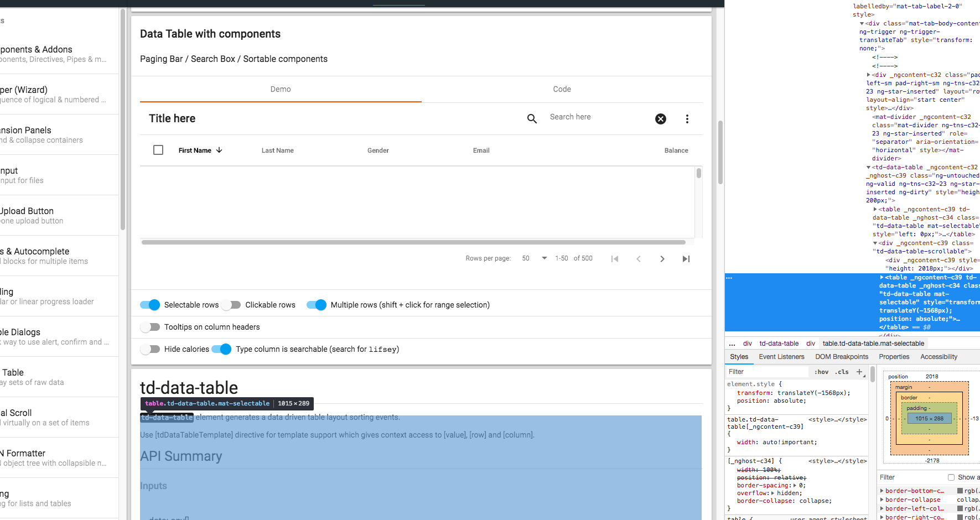
Task: Enable Clickable rows switch
Action: pyautogui.click(x=231, y=305)
